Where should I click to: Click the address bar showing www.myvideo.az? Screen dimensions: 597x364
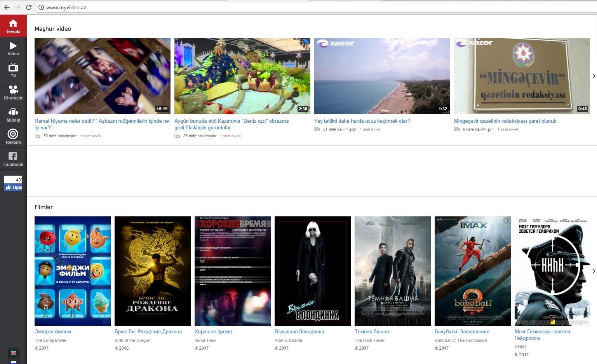[317, 7]
